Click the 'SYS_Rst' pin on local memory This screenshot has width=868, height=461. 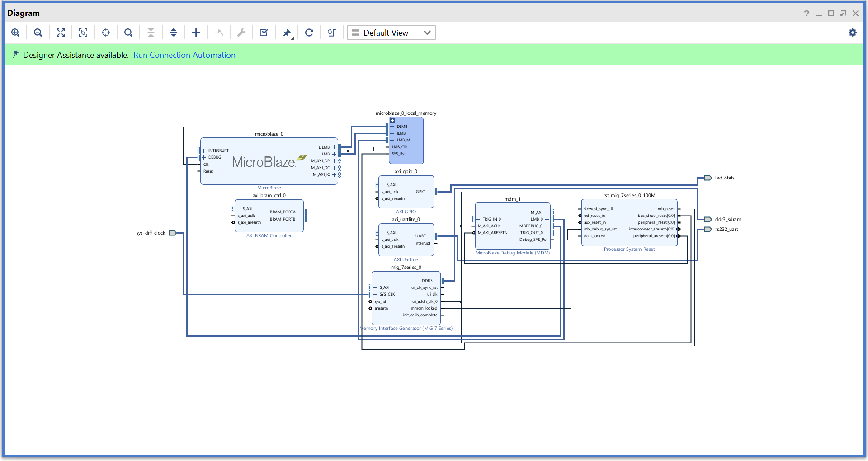pyautogui.click(x=399, y=154)
